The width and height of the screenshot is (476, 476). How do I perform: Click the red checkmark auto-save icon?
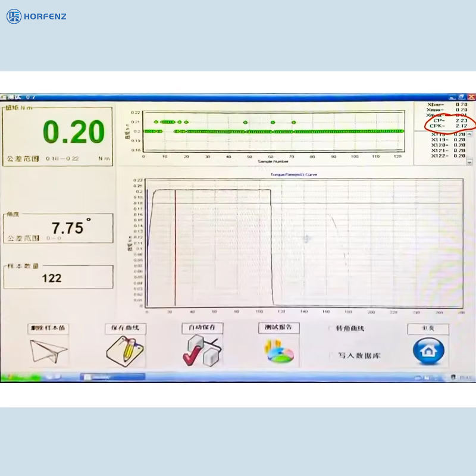coord(202,350)
